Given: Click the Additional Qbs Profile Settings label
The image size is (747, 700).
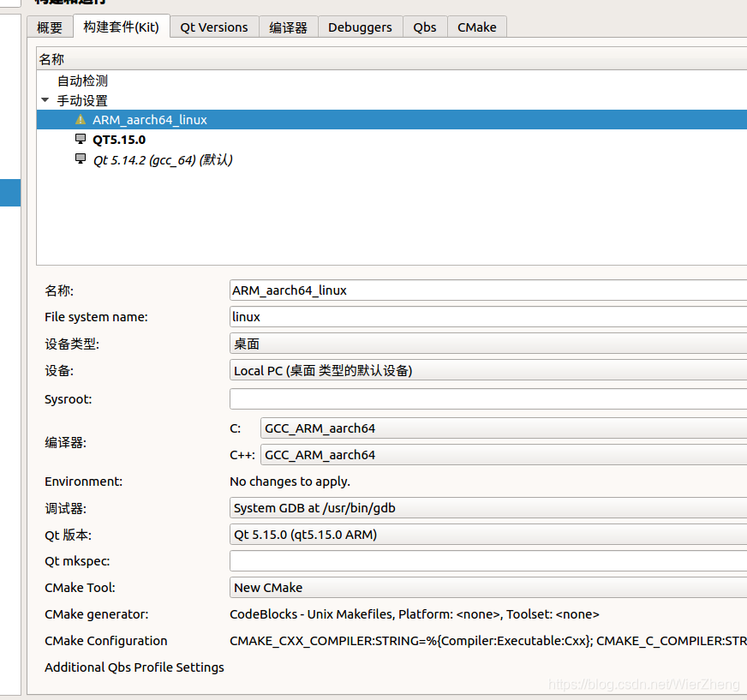Looking at the screenshot, I should 134,667.
